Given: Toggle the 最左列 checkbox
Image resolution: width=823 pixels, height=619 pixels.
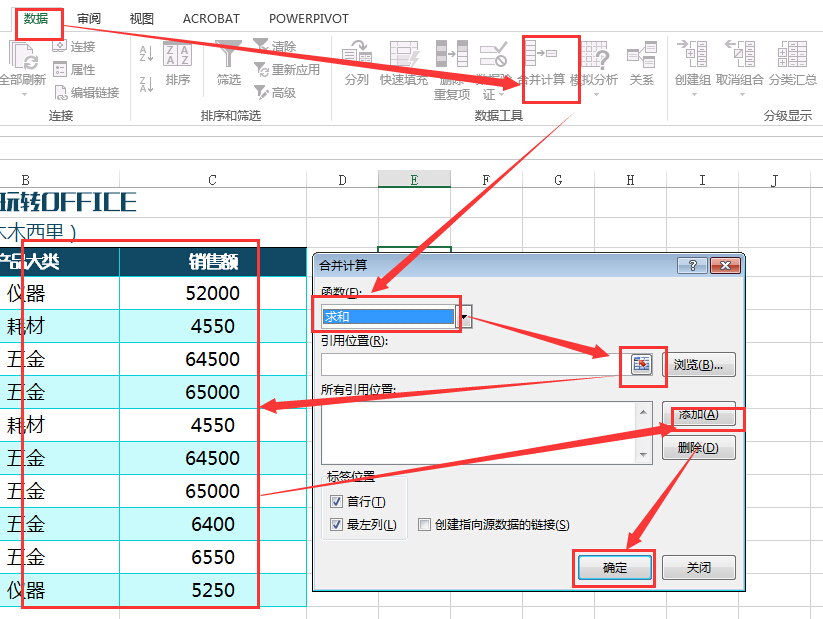Looking at the screenshot, I should pyautogui.click(x=336, y=524).
